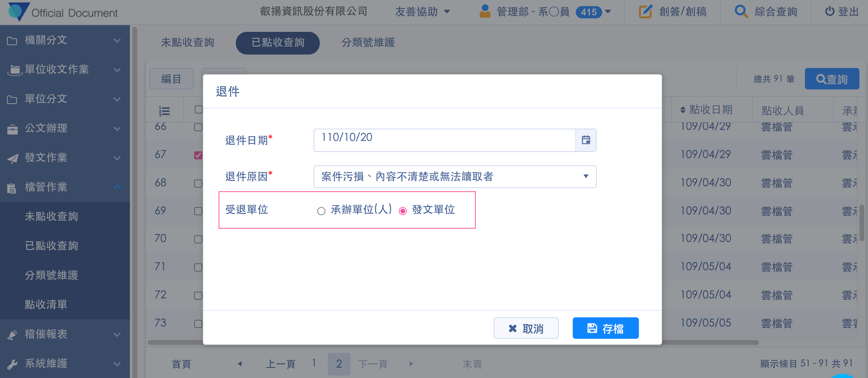Sort by 點收日期 column arrows
The height and width of the screenshot is (378, 868).
(683, 110)
